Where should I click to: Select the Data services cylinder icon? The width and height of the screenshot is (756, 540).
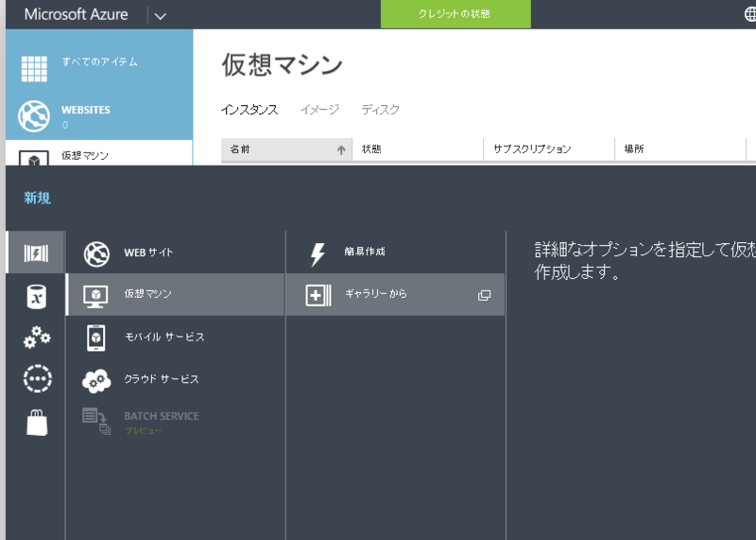37,296
